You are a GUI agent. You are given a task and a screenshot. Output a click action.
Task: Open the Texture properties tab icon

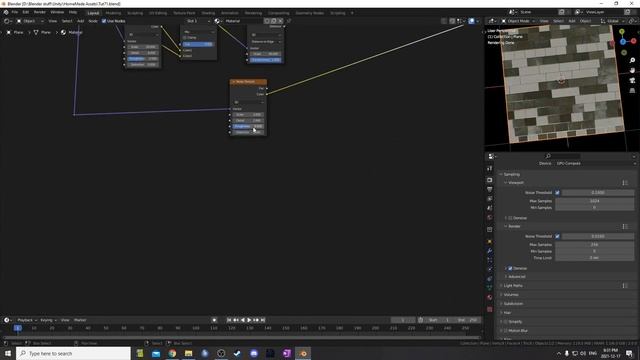490,309
